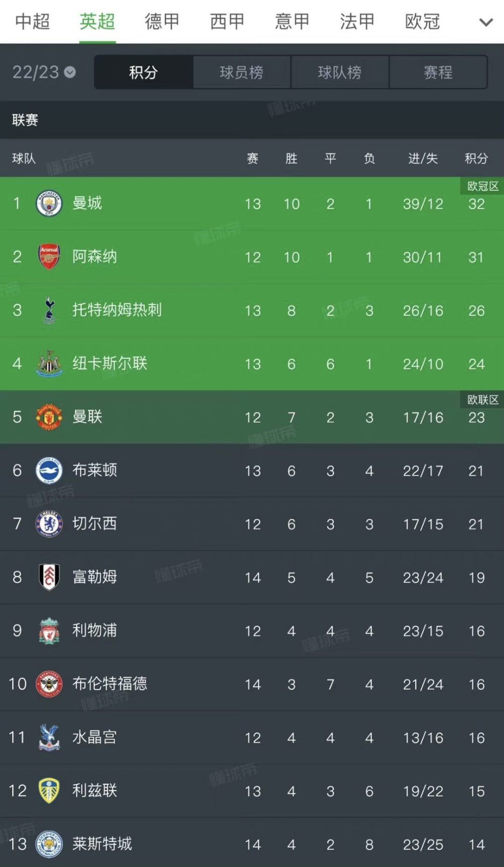Expand more leagues with the chevron arrow

pyautogui.click(x=486, y=22)
